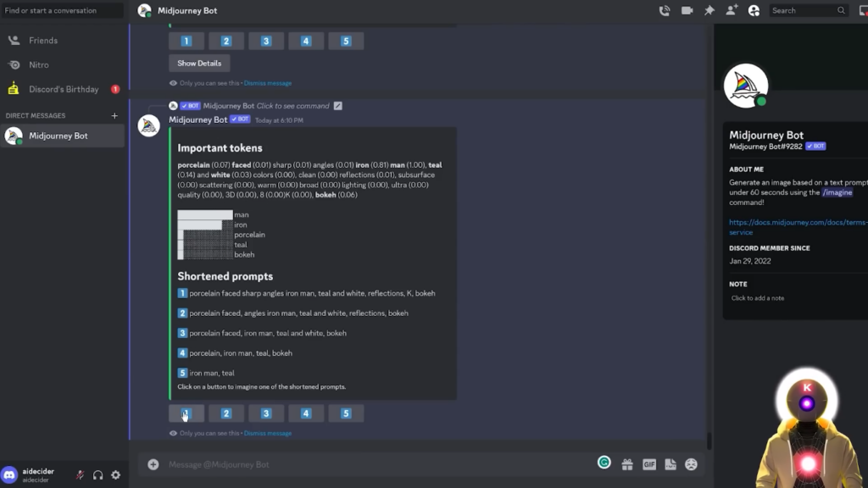The image size is (868, 488).
Task: Open the emoji picker
Action: pyautogui.click(x=692, y=465)
